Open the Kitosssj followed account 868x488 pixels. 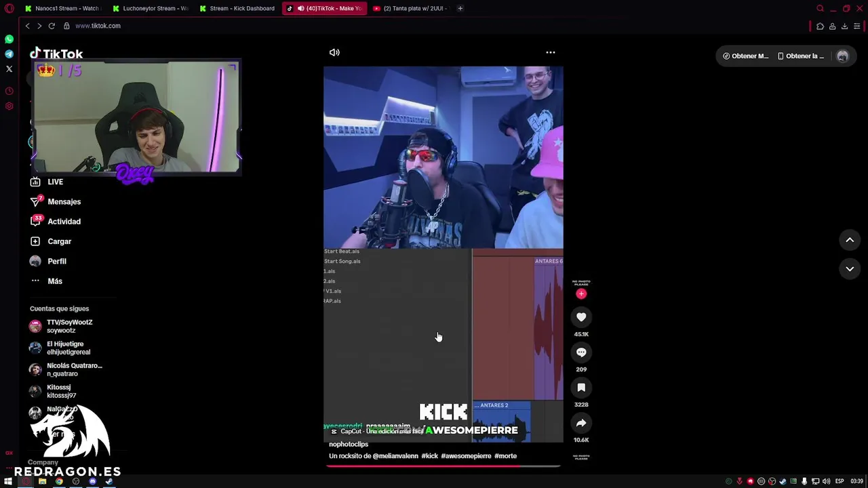pyautogui.click(x=54, y=391)
